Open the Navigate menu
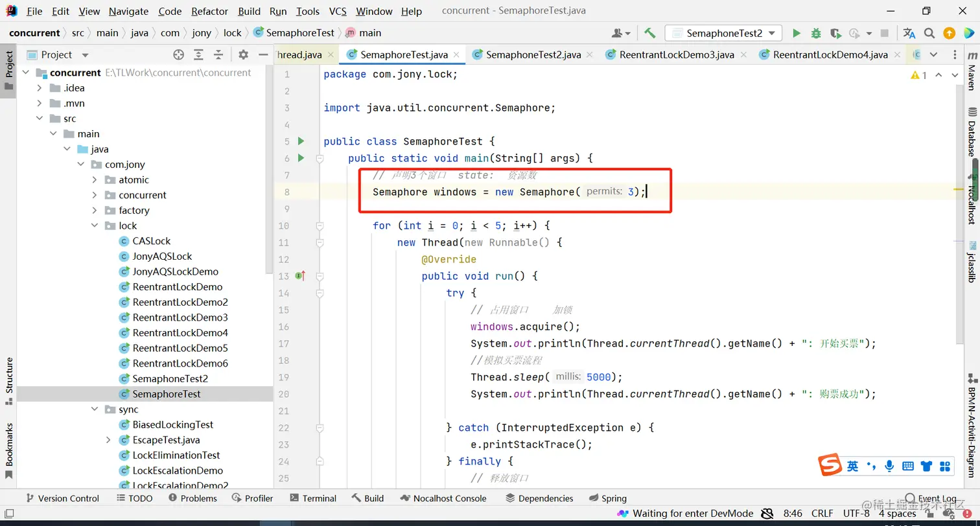The width and height of the screenshot is (980, 526). coord(128,11)
